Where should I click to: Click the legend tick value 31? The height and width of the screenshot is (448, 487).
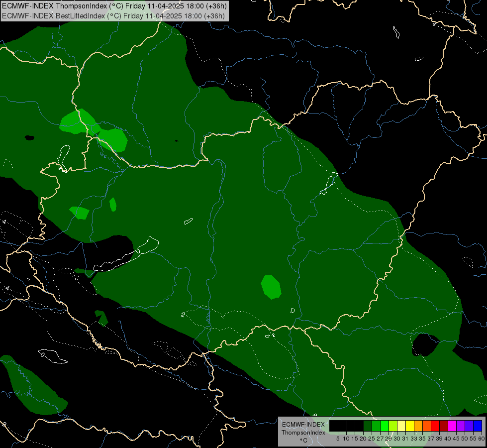[405, 439]
